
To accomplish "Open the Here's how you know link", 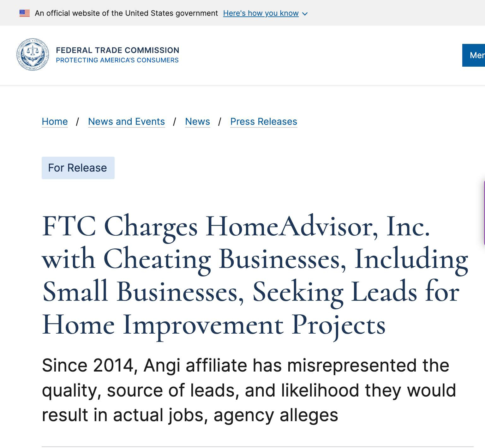I will 261,13.
